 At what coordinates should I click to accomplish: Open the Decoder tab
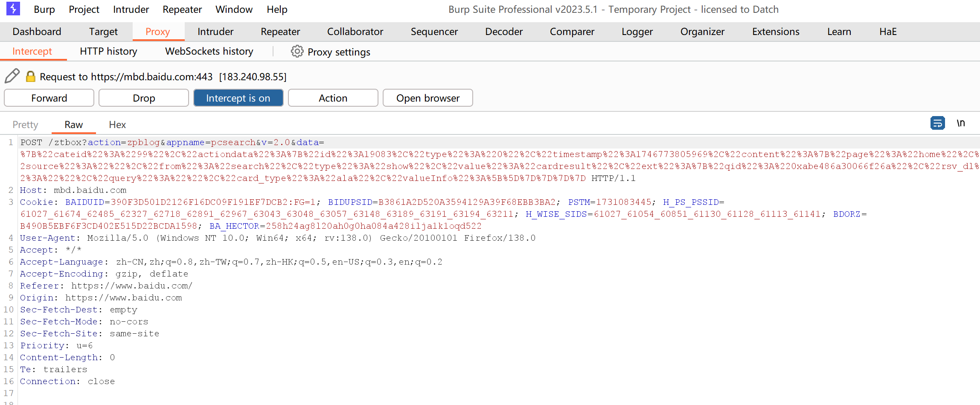(x=504, y=32)
